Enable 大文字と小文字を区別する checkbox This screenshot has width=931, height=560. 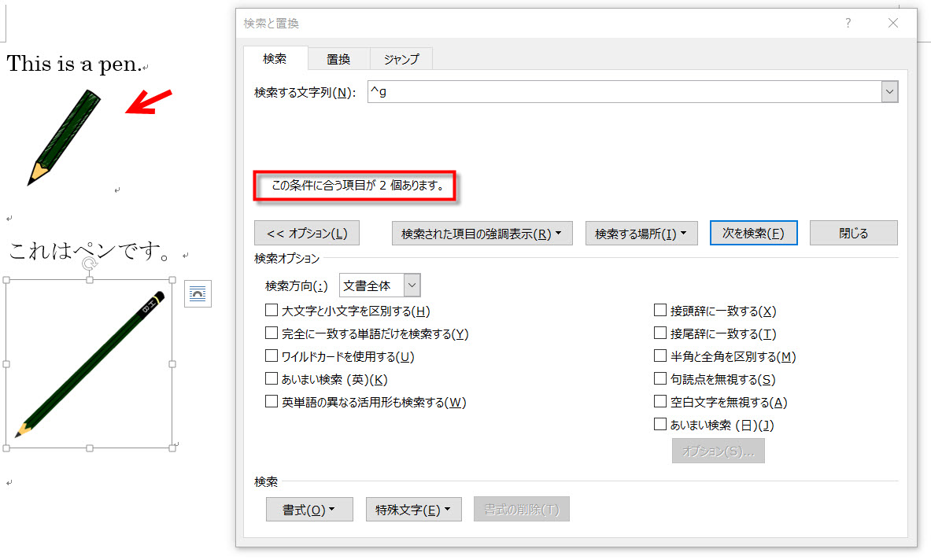272,311
